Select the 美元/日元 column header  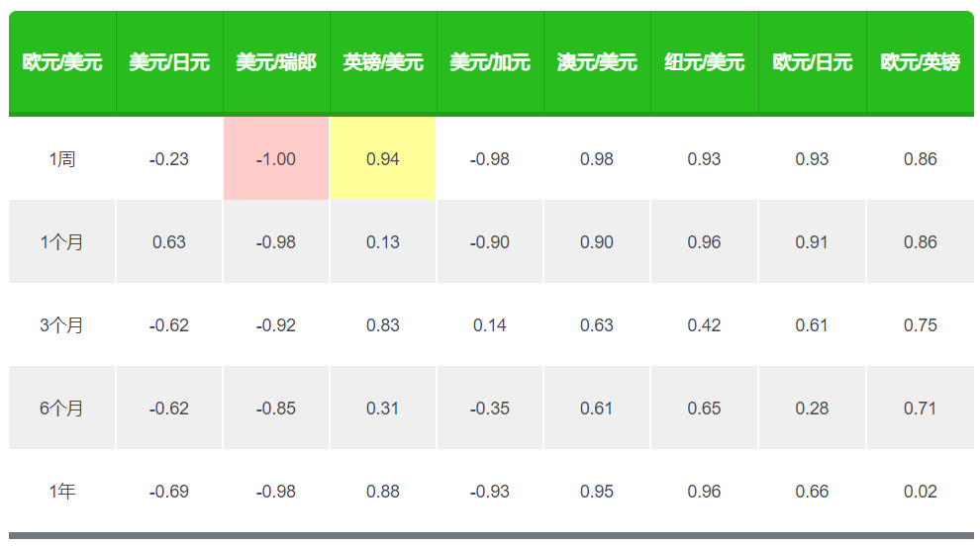169,62
